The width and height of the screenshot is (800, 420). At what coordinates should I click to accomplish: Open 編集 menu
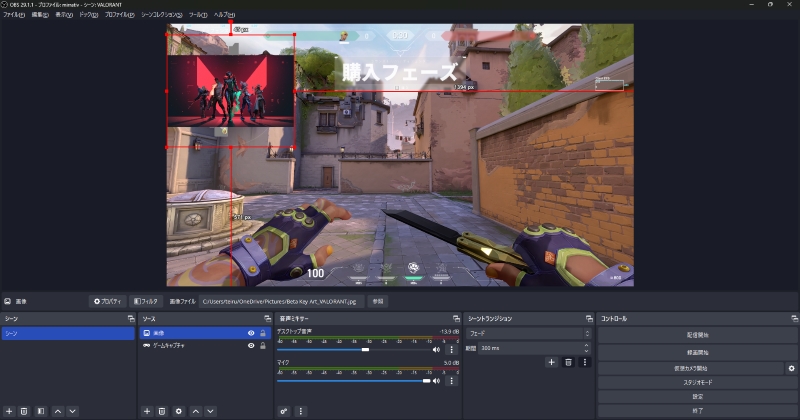pos(40,15)
